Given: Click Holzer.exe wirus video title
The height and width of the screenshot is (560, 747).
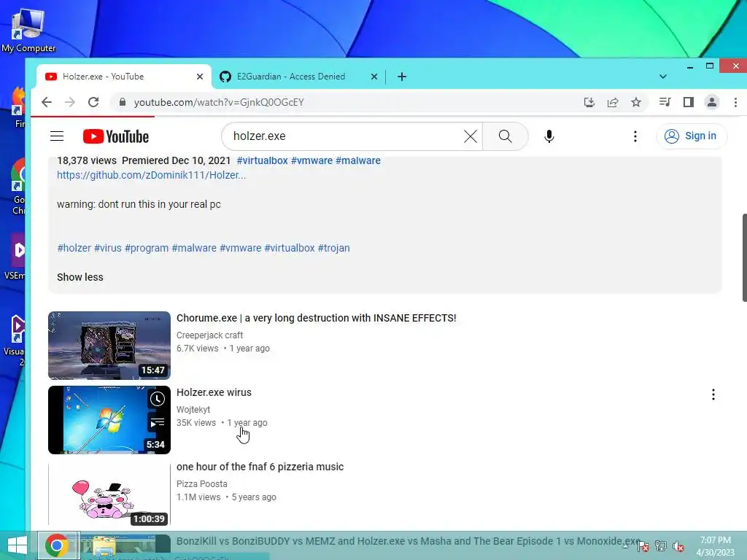Looking at the screenshot, I should click(214, 392).
